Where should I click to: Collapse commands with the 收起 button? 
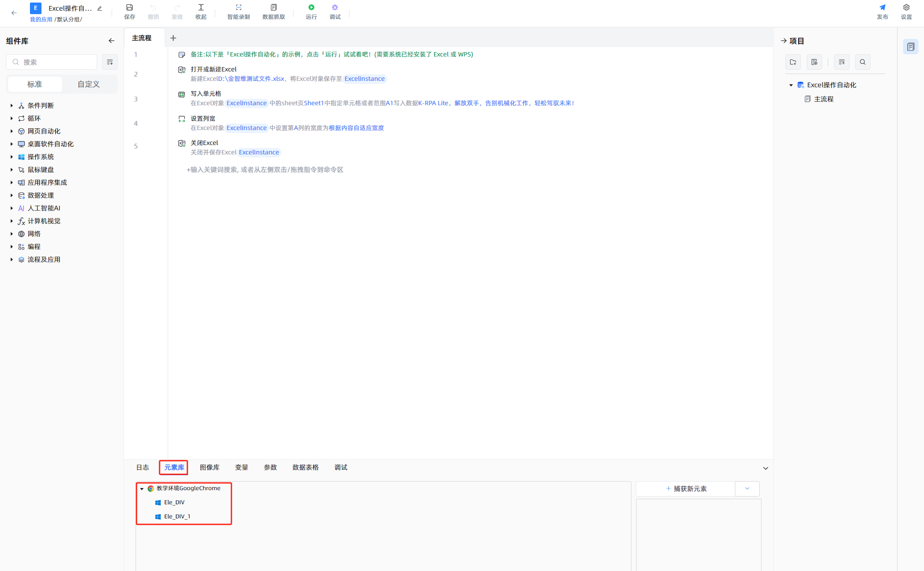[201, 12]
